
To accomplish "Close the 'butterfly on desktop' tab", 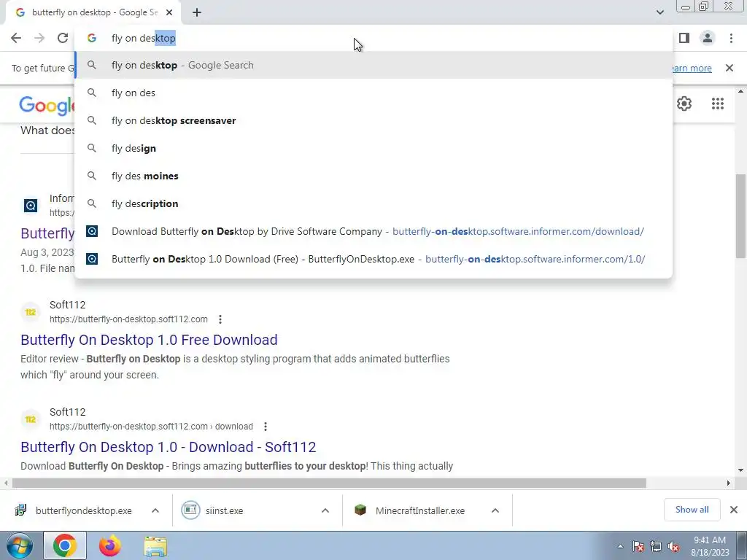I will coord(169,12).
